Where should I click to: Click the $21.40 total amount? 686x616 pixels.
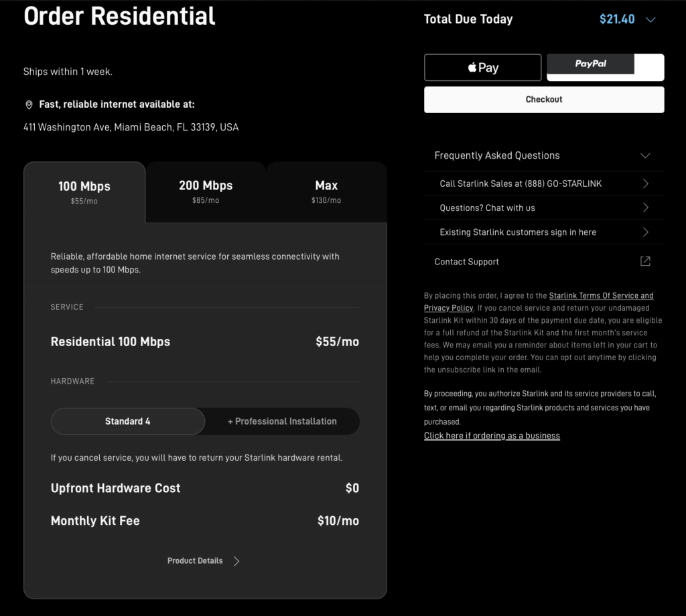[617, 19]
